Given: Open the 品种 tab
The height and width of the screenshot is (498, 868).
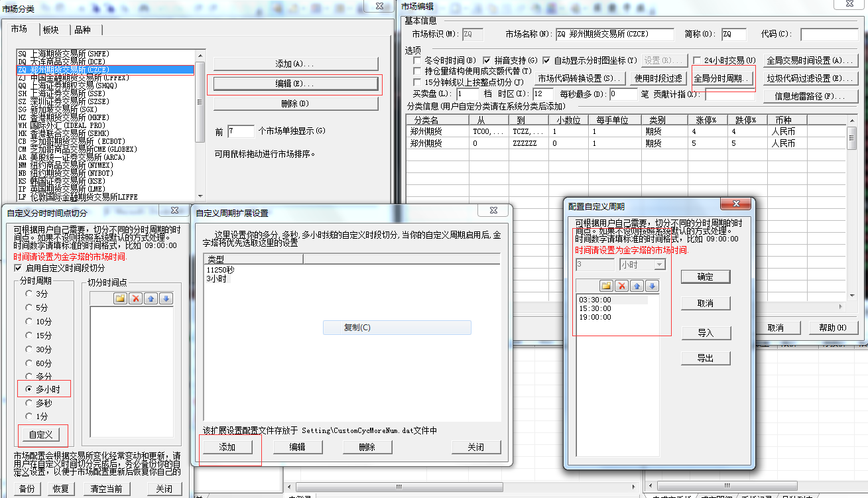Looking at the screenshot, I should point(82,30).
